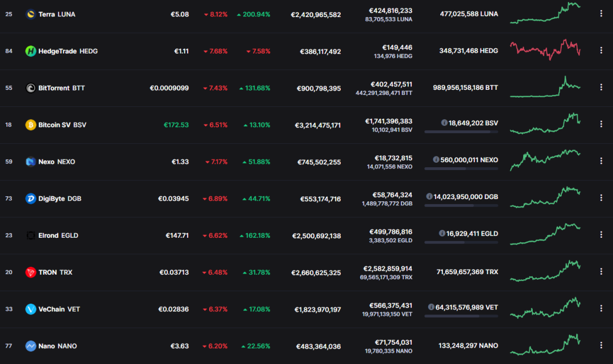Click the info icon beside DGB circulating supply
The width and height of the screenshot is (613, 364).
click(x=429, y=196)
